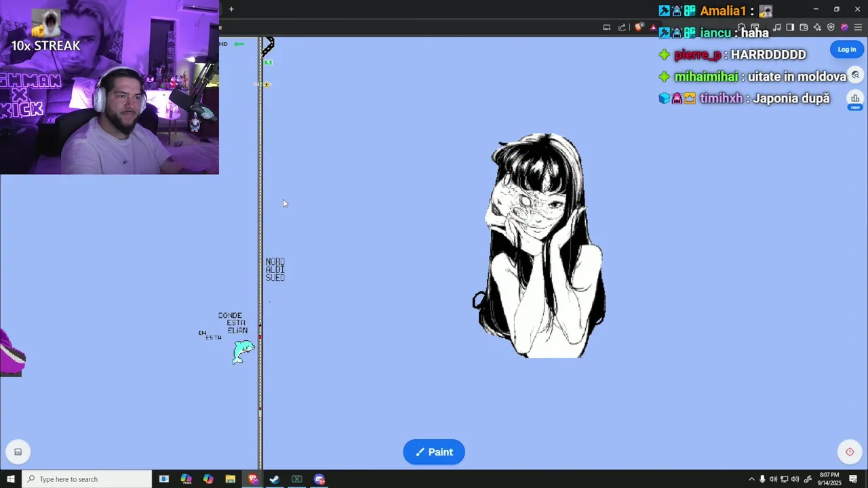The height and width of the screenshot is (488, 868).
Task: Open the green X app taskbar icon
Action: (x=297, y=479)
